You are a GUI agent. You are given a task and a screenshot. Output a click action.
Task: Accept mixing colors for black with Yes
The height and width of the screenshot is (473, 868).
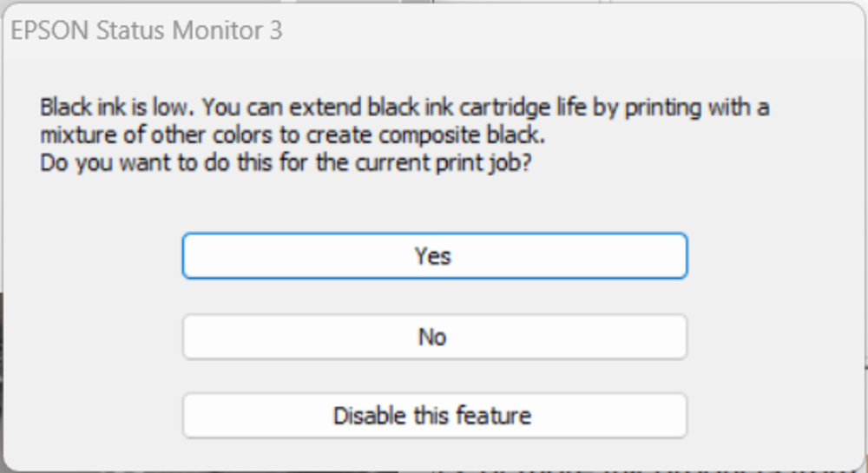pos(434,256)
